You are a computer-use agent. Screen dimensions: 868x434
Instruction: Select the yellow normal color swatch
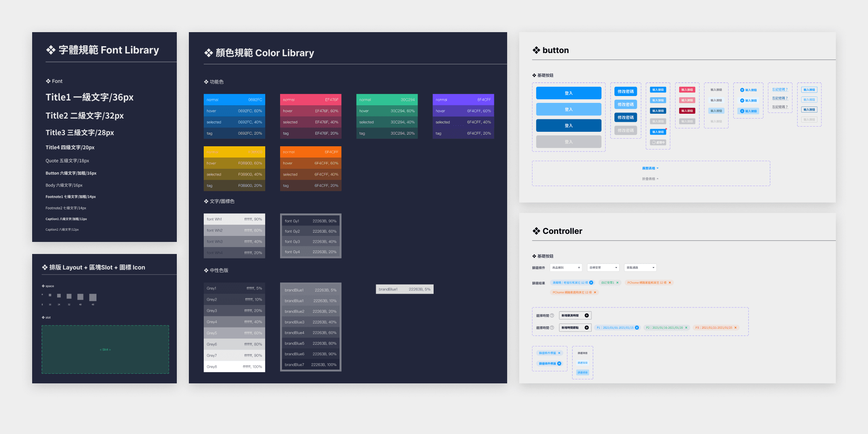[234, 152]
